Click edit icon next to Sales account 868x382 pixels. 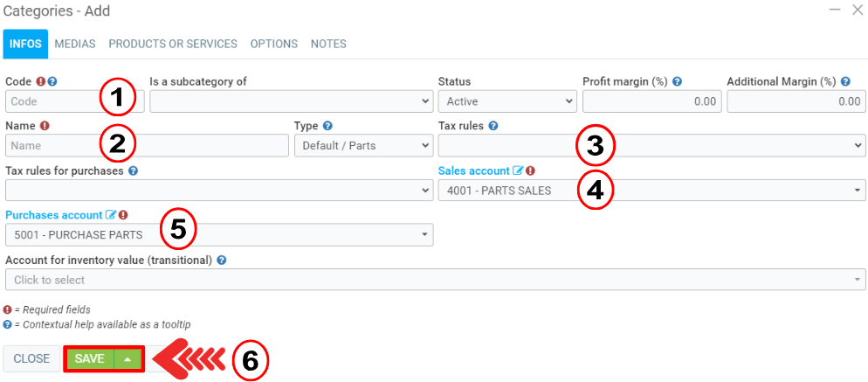click(518, 171)
